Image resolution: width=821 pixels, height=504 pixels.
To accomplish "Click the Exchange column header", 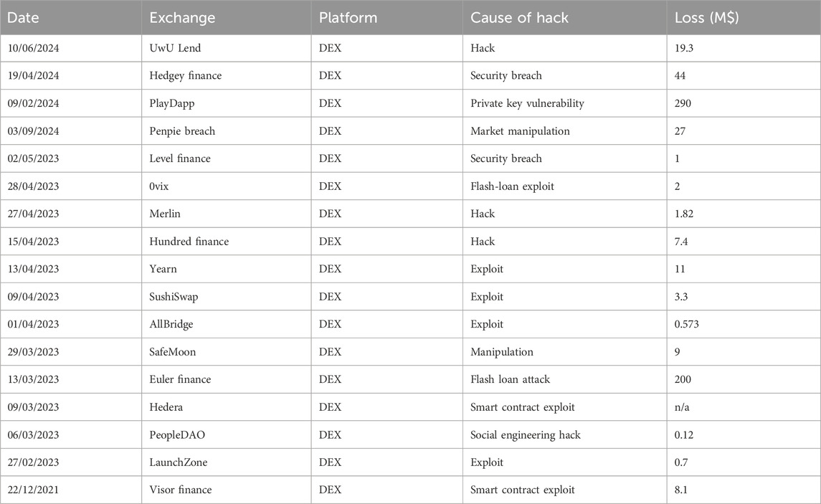I will coord(178,17).
